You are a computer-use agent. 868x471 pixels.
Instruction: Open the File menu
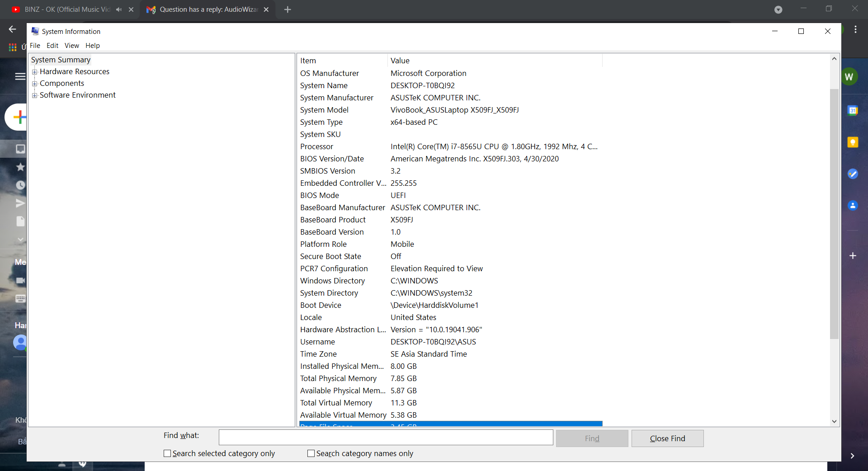(35, 46)
